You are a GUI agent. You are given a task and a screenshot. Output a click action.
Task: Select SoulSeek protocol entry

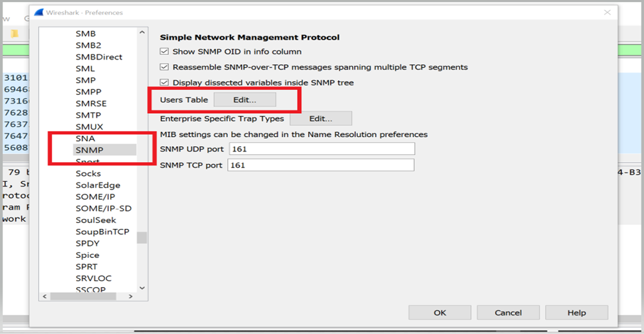[x=96, y=220]
